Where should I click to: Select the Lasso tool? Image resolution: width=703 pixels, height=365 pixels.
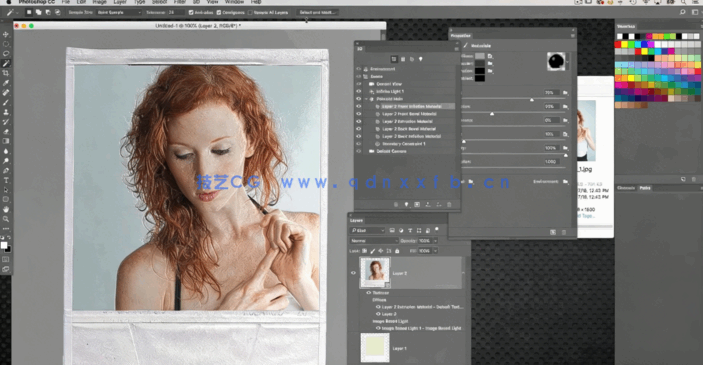point(6,54)
